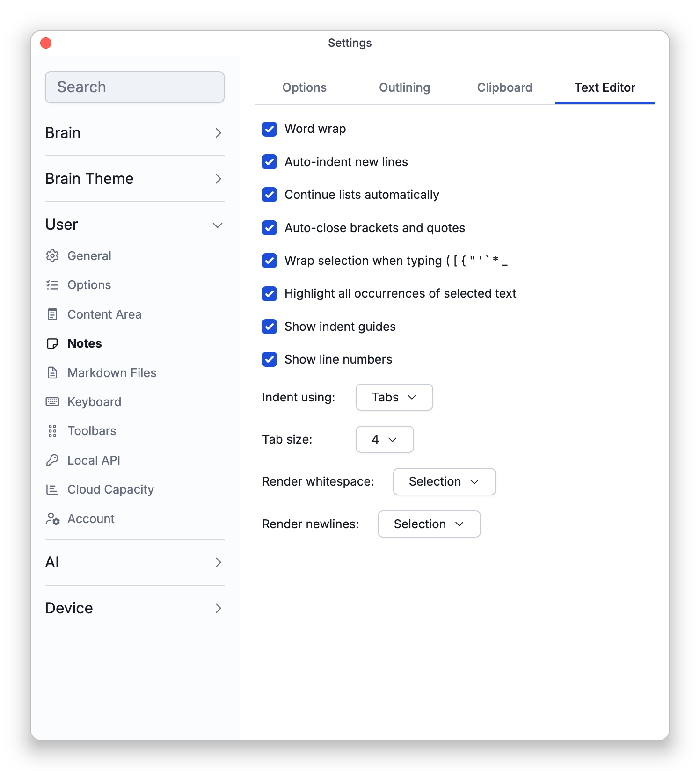Viewport: 700px width, 771px height.
Task: Expand the Device section
Action: (x=135, y=608)
